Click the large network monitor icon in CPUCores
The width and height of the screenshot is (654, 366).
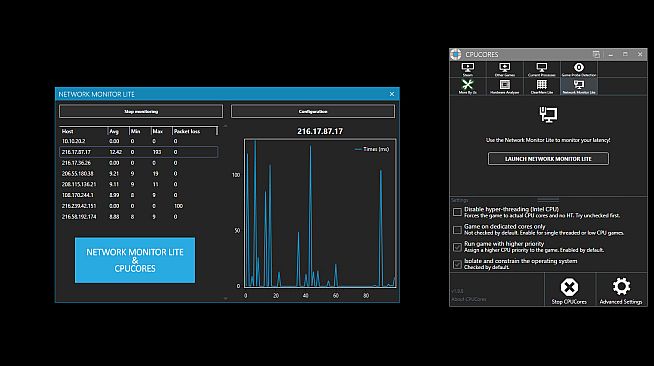coord(548,114)
